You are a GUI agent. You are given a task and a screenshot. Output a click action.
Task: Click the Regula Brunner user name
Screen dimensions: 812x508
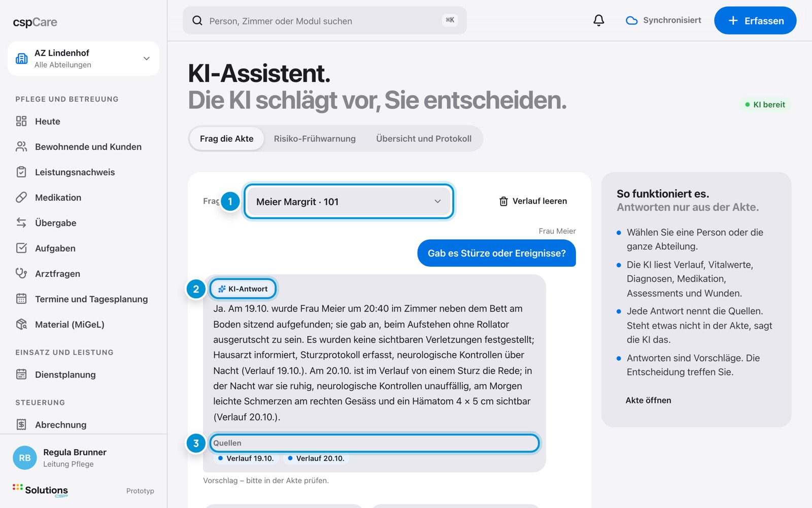(x=75, y=452)
